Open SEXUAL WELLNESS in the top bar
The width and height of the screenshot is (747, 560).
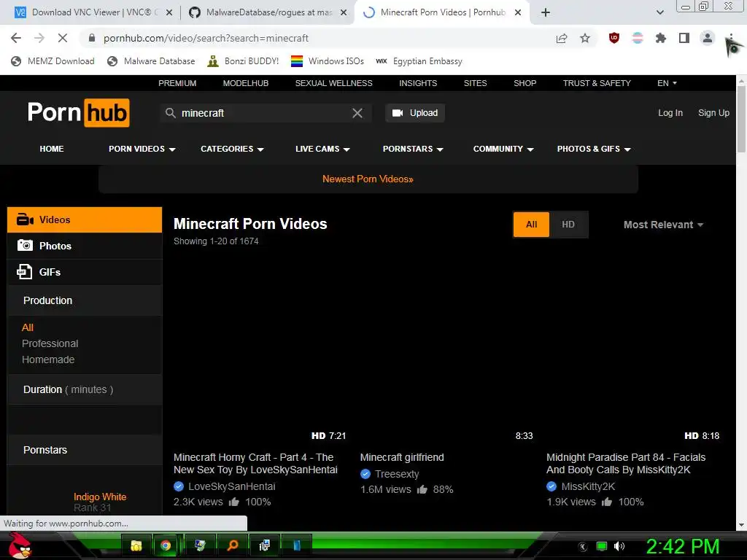tap(333, 83)
